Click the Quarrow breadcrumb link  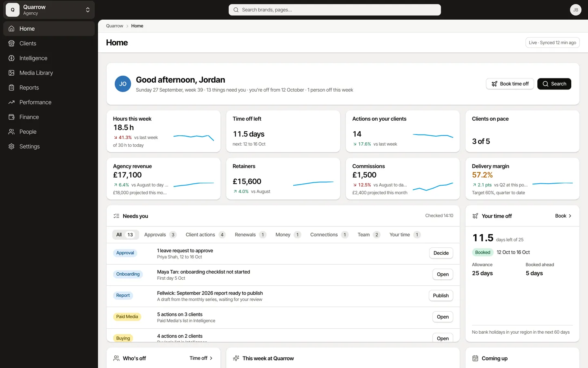pos(114,26)
